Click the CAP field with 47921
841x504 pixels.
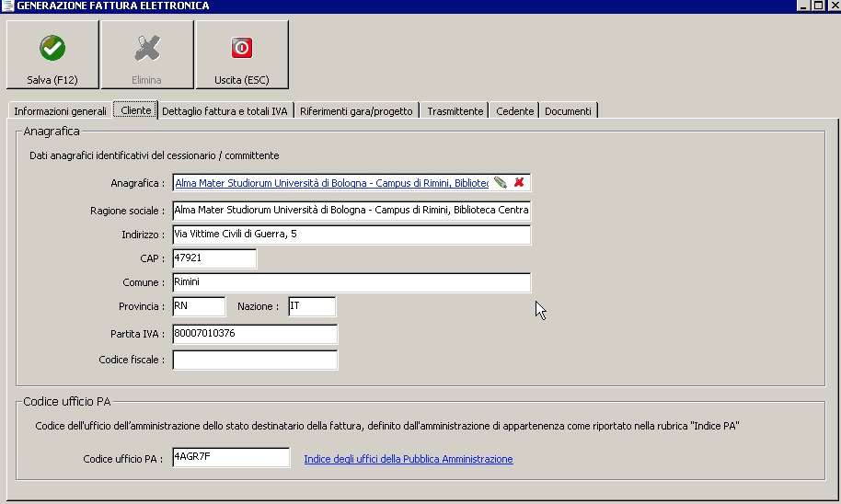click(214, 258)
